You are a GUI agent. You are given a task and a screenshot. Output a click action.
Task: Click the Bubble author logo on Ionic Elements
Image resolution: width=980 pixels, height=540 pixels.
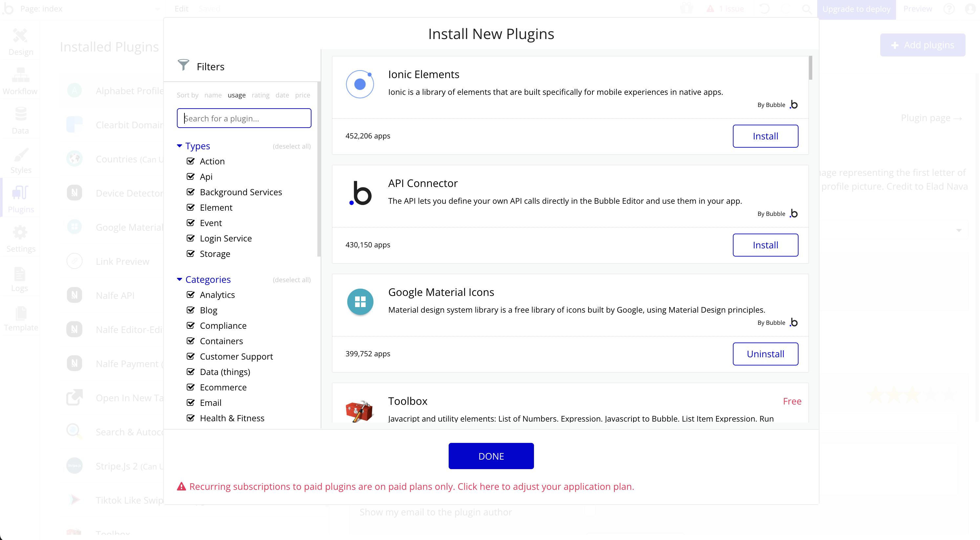point(794,105)
